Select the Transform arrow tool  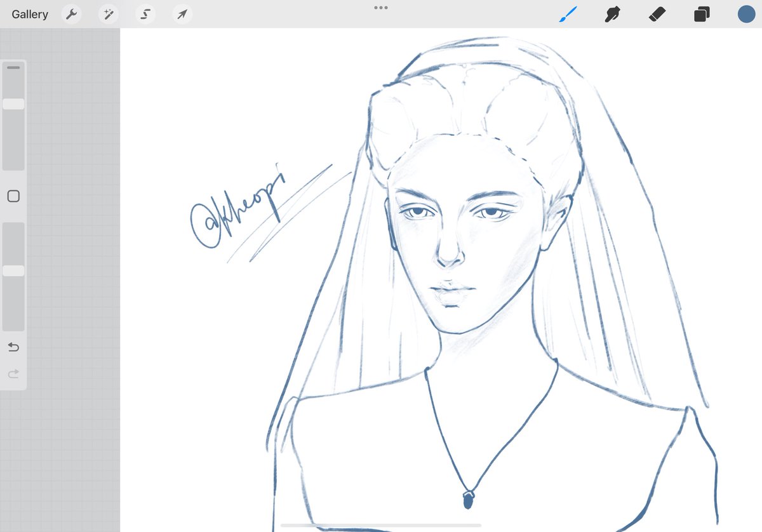pos(182,14)
